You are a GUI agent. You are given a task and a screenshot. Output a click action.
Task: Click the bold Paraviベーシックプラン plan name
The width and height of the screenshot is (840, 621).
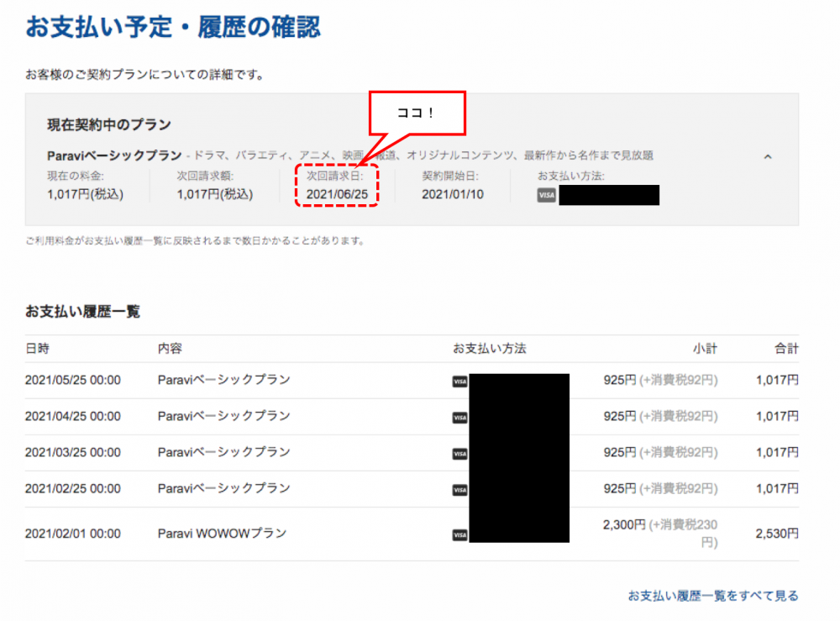(x=114, y=155)
